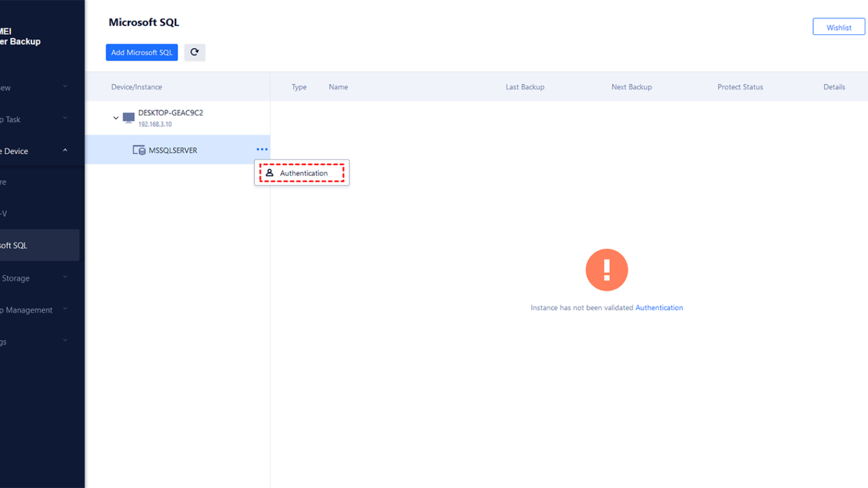Screen dimensions: 868x488
Task: Choose Authentication from the popup menu
Action: [x=302, y=173]
